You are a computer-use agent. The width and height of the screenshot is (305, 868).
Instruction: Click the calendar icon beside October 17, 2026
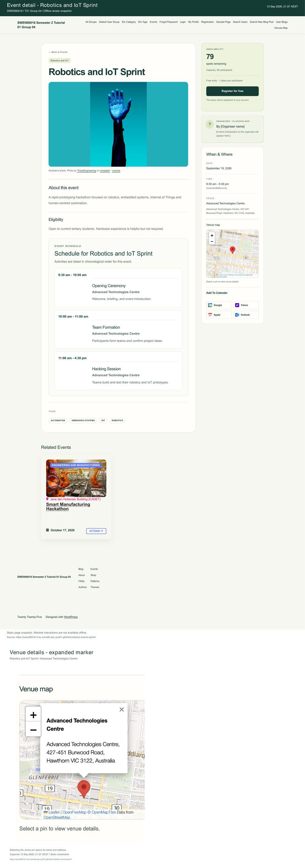coord(48,530)
